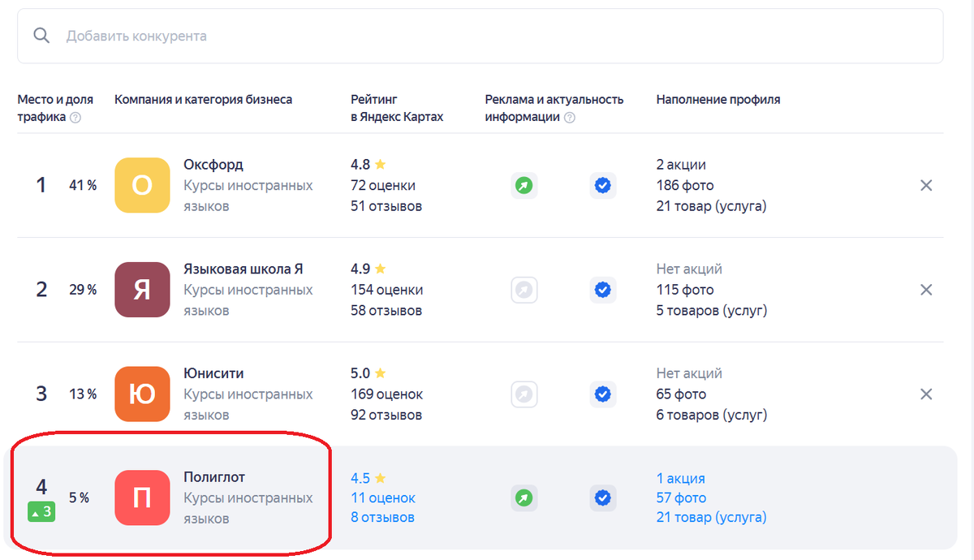Click '2 акции' in Оксфорд row

tap(681, 165)
